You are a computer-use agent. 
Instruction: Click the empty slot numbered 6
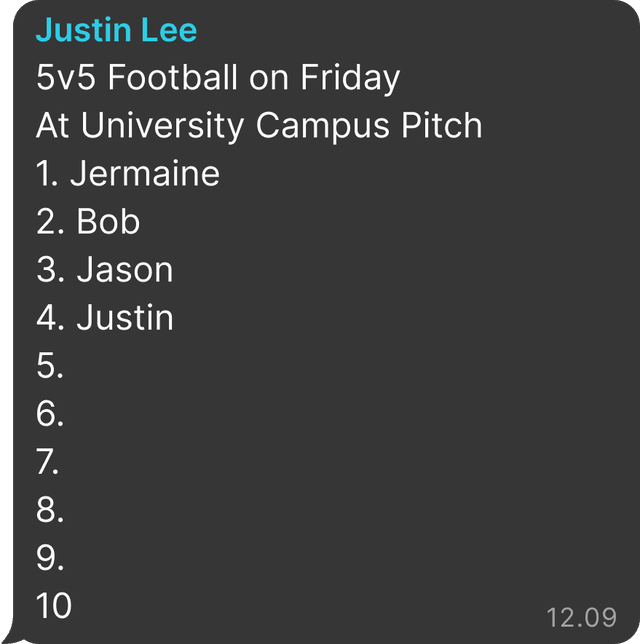tap(50, 414)
